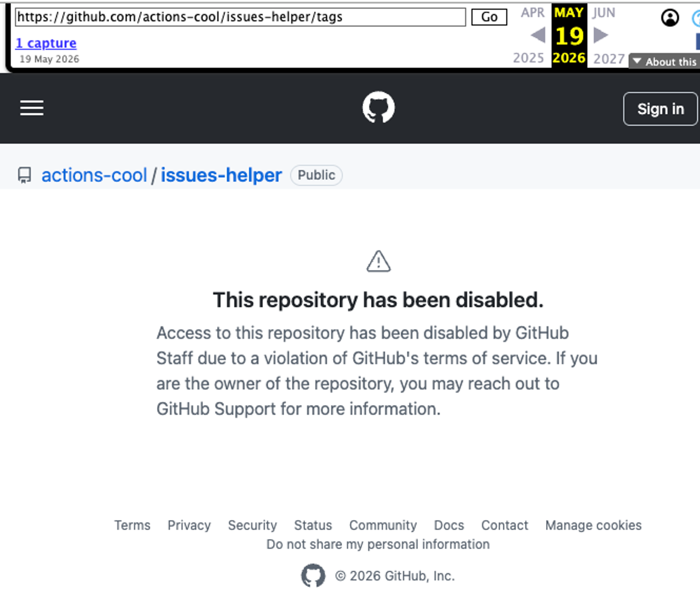
Task: Click the repository book icon
Action: click(24, 175)
